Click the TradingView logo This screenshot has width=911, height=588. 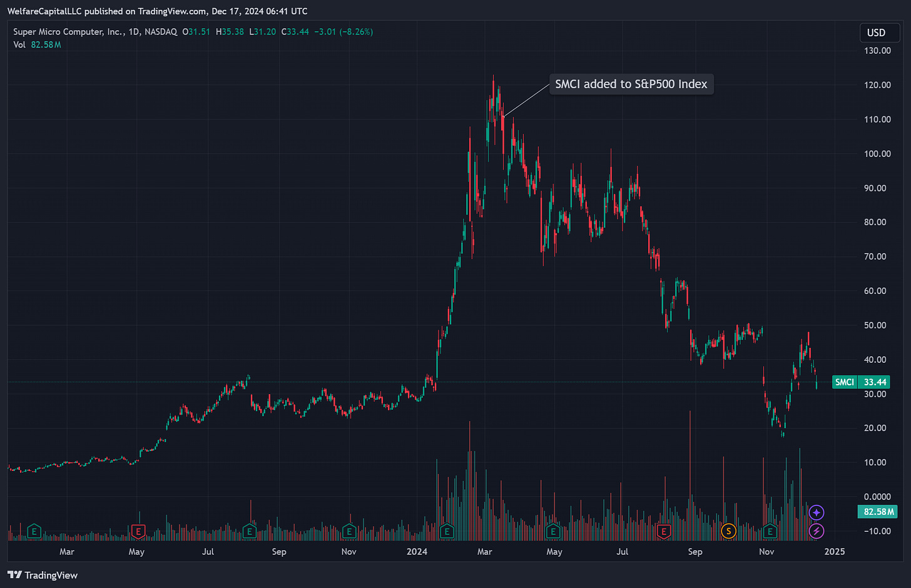43,575
